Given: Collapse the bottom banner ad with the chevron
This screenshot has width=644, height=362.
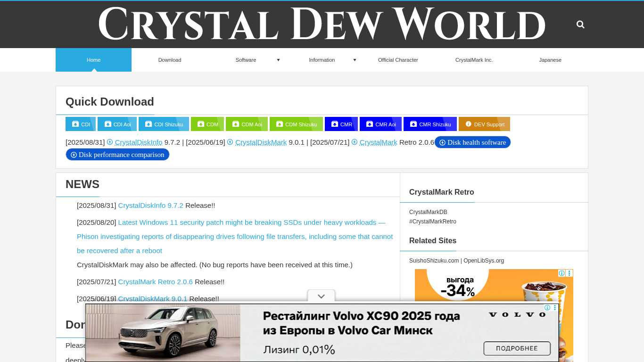Looking at the screenshot, I should click(x=322, y=296).
